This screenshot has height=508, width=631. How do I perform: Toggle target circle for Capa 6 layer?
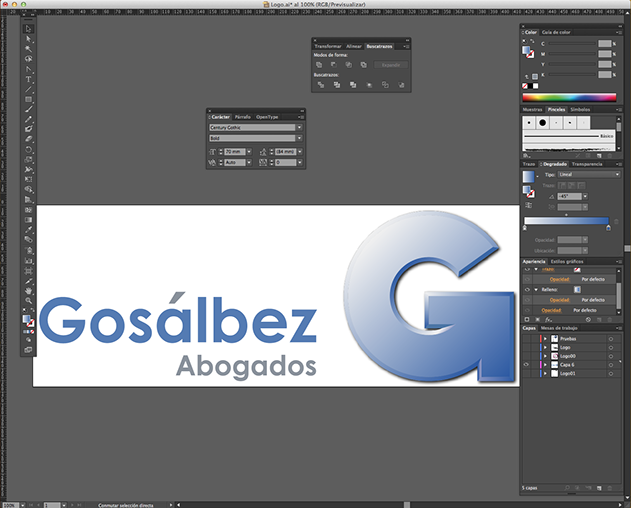click(x=611, y=365)
